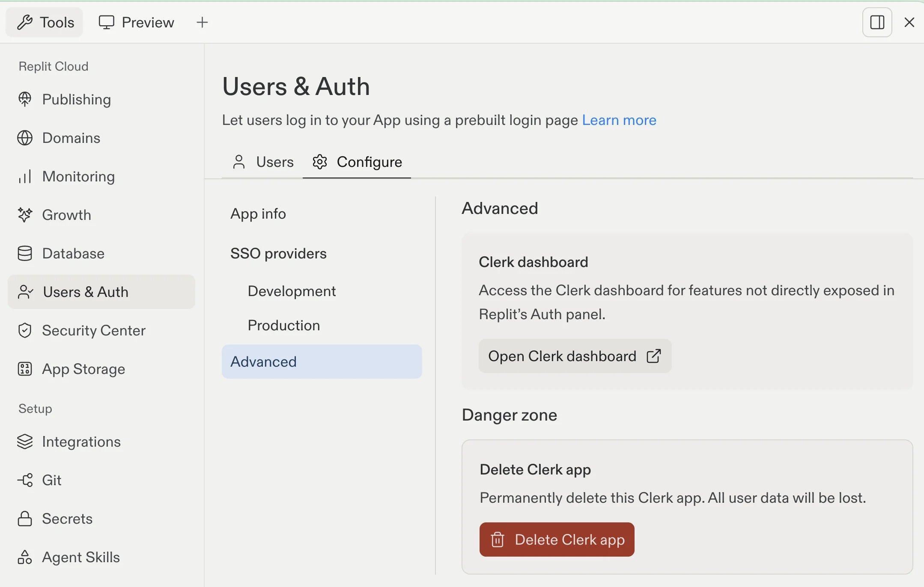
Task: Open Integrations setup
Action: (101, 442)
